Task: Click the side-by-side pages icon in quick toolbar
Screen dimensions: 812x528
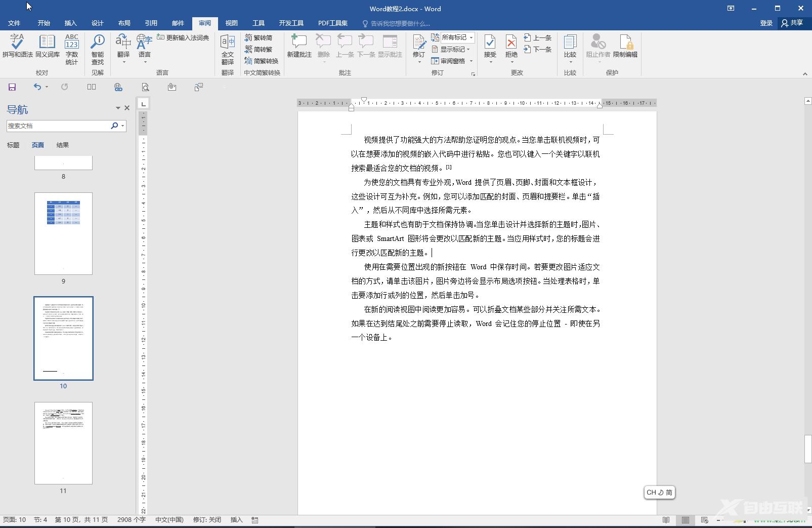Action: 92,87
